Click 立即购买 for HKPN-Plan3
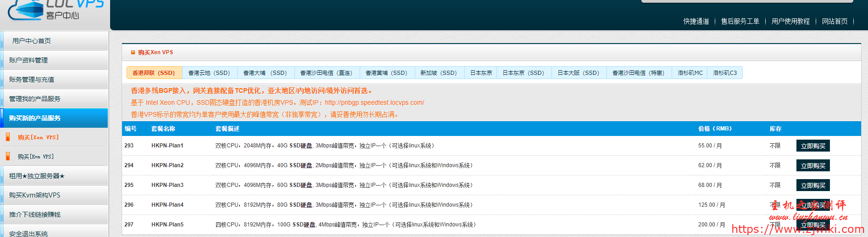The width and height of the screenshot is (868, 237). click(812, 186)
